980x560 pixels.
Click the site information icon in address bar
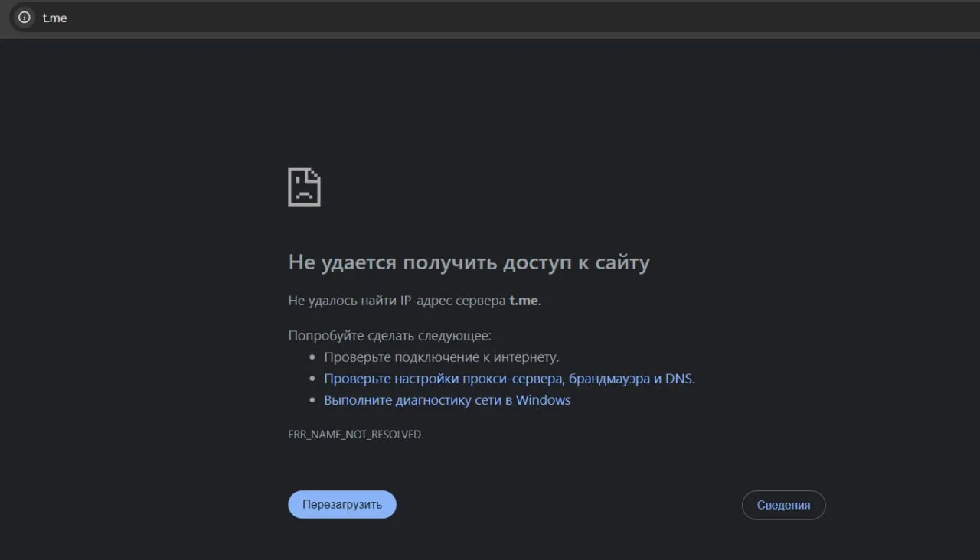click(24, 17)
